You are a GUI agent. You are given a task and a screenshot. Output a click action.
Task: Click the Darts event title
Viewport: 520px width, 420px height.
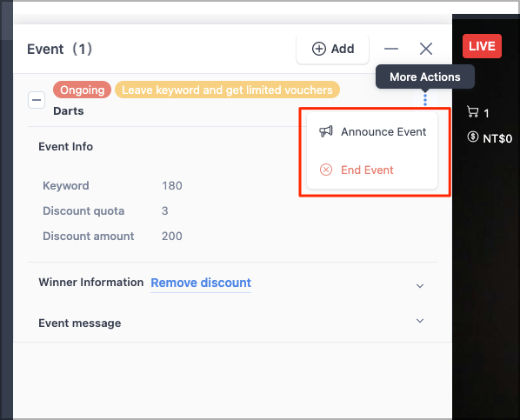(69, 110)
